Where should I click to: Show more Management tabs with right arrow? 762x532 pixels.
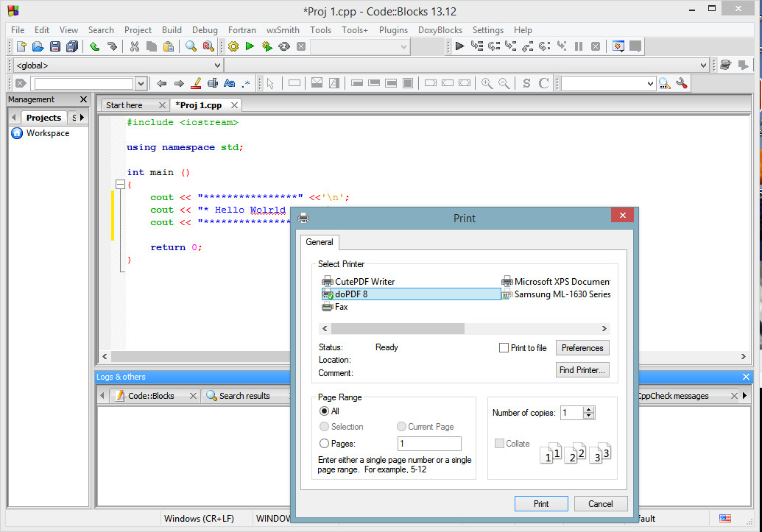click(82, 118)
